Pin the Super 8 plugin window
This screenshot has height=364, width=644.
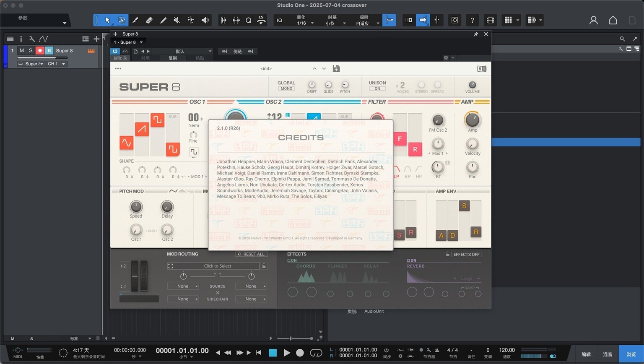476,34
